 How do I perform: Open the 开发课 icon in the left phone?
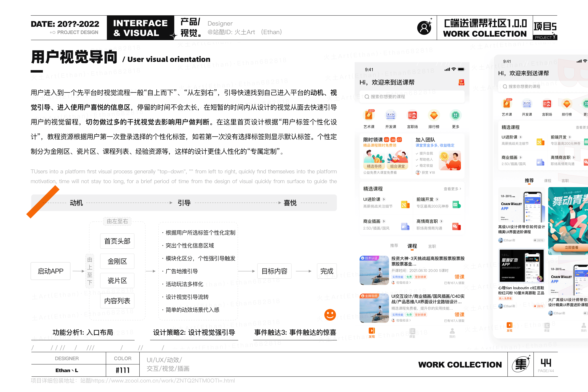tap(390, 115)
